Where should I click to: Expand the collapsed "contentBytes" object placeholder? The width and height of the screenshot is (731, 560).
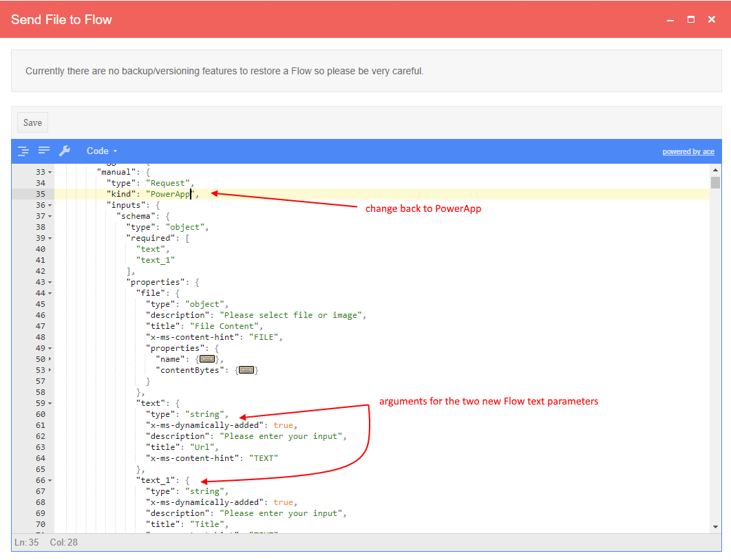coord(246,370)
